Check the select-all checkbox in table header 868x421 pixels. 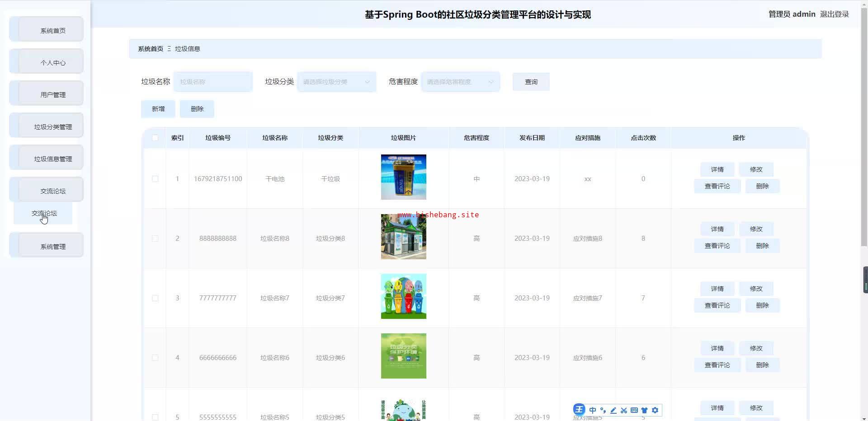click(x=155, y=138)
